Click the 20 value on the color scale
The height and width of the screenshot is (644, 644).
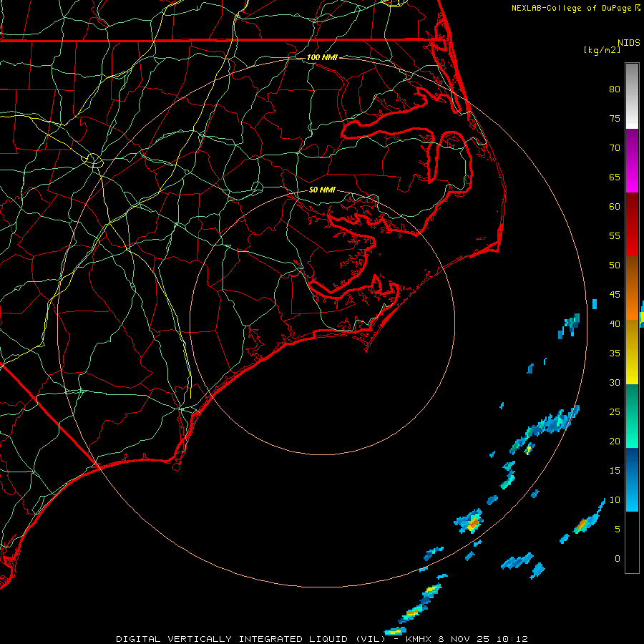[615, 441]
